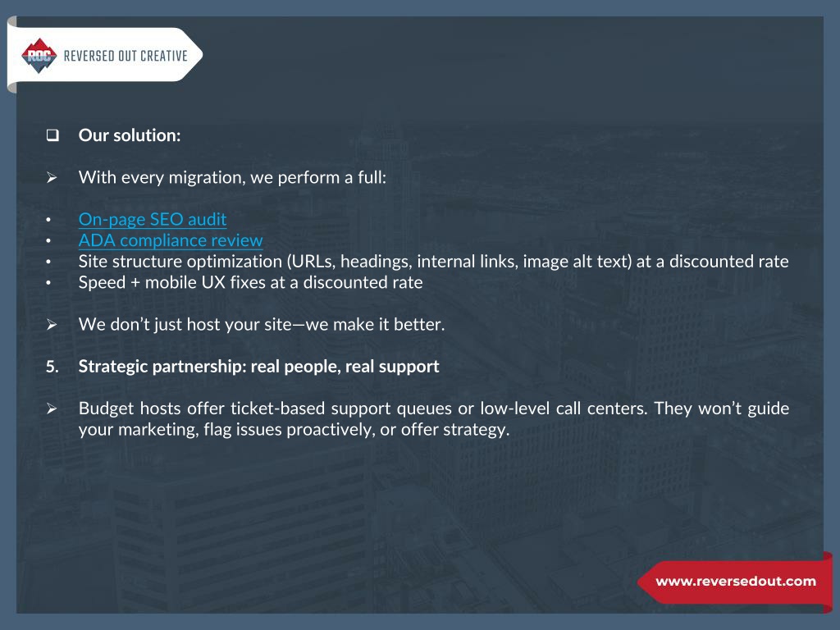
Task: Click the arrow bullet before Budget hosts offer
Action: [52, 409]
